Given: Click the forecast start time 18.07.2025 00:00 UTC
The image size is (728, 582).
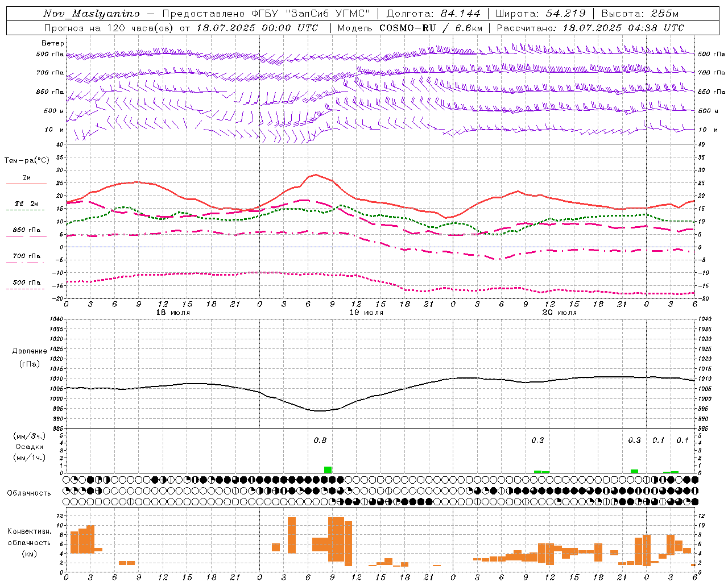Looking at the screenshot, I should point(257,28).
